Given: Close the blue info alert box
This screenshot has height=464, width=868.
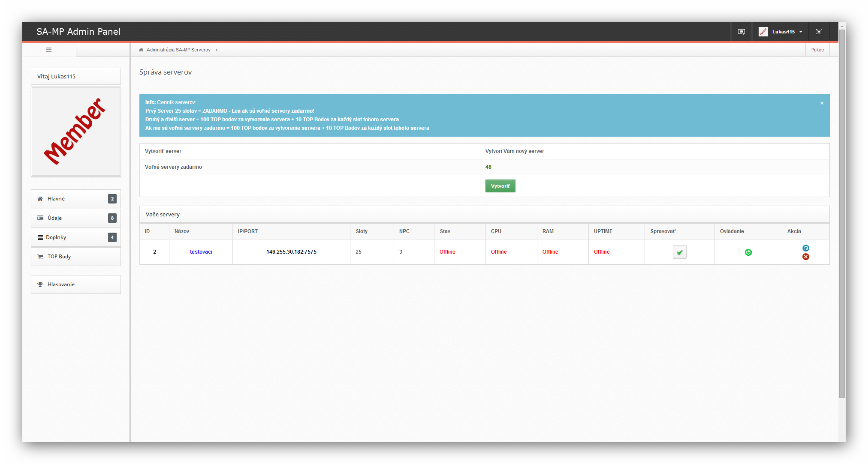Looking at the screenshot, I should [x=822, y=103].
